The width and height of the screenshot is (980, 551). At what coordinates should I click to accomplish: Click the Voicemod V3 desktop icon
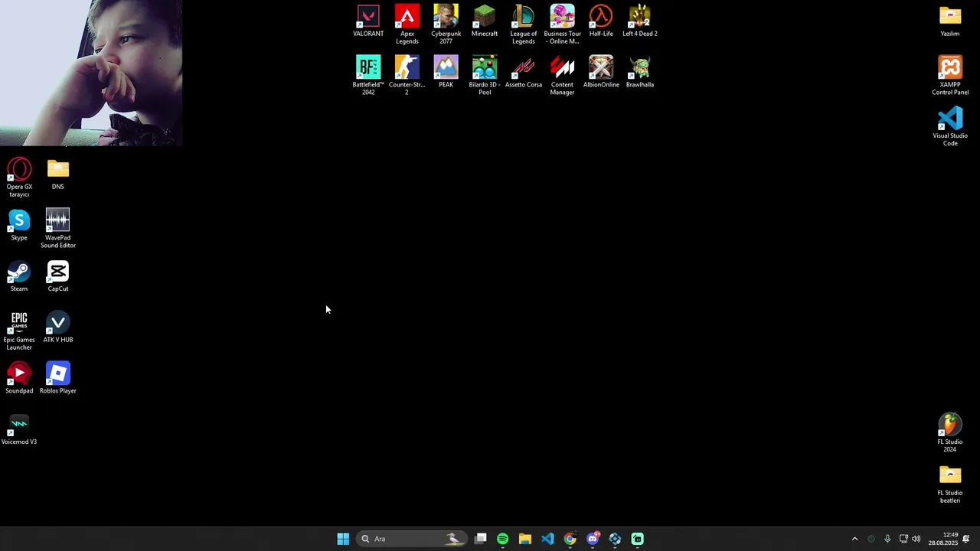pyautogui.click(x=19, y=429)
